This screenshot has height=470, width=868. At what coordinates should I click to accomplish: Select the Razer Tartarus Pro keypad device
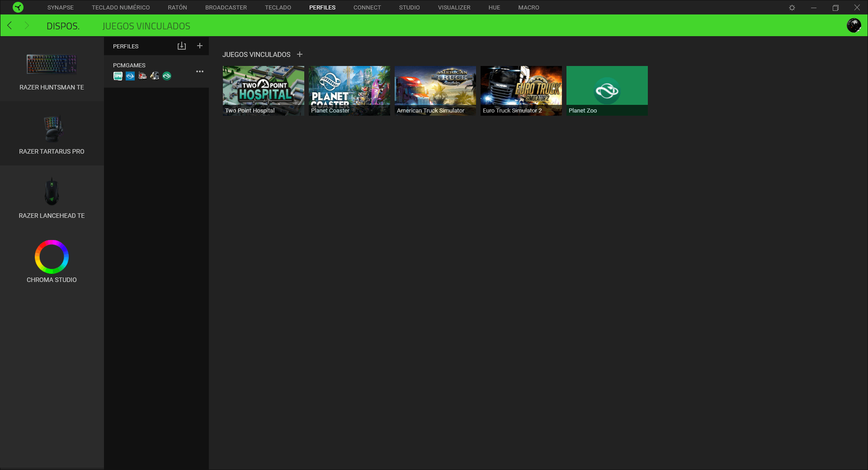52,133
